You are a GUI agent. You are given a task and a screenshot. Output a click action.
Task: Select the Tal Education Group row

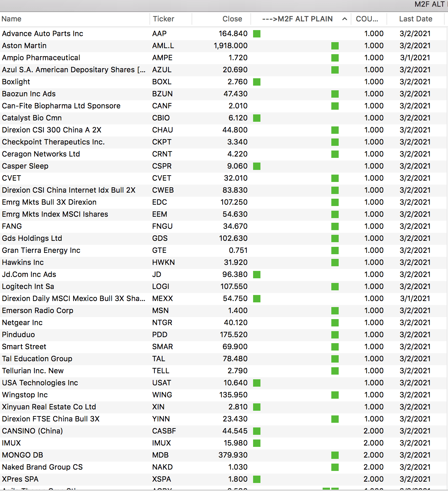pyautogui.click(x=223, y=359)
